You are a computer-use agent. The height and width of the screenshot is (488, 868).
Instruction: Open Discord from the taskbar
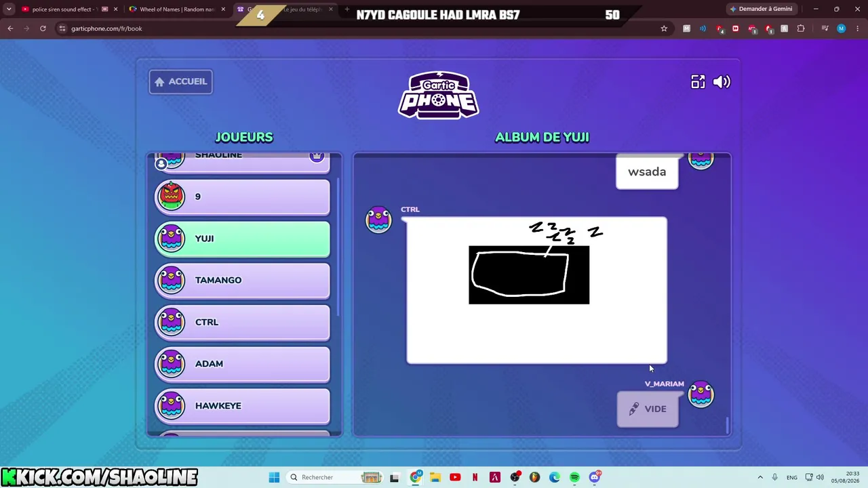(595, 477)
